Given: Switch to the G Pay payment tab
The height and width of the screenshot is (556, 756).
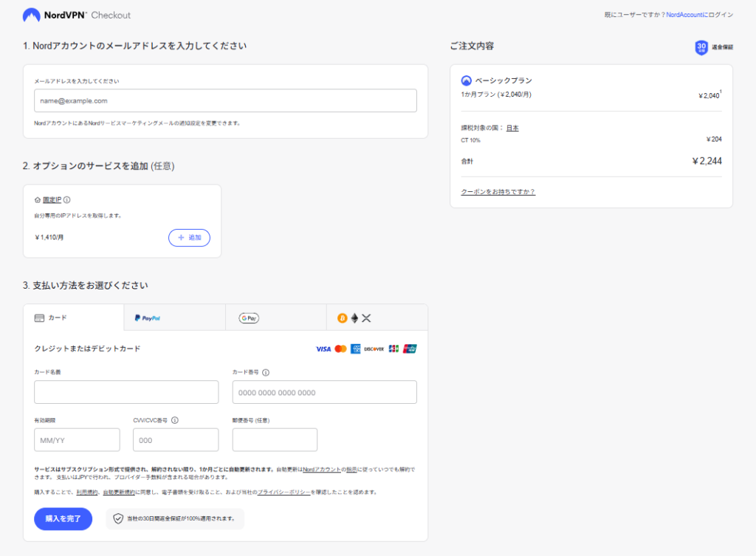Looking at the screenshot, I should click(247, 317).
